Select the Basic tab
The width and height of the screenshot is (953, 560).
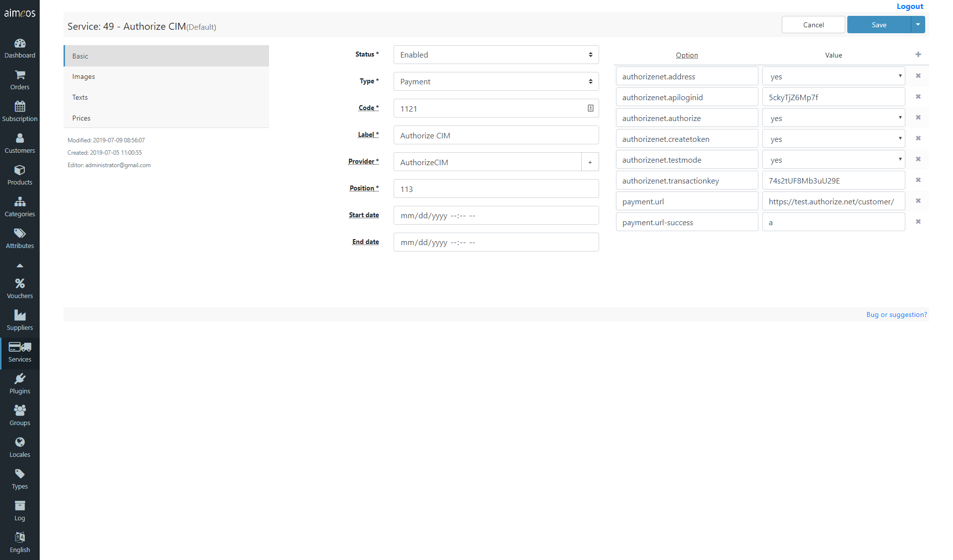coord(166,56)
